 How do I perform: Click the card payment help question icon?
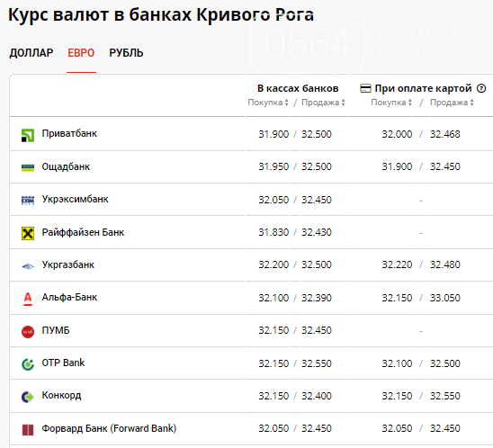tap(481, 88)
